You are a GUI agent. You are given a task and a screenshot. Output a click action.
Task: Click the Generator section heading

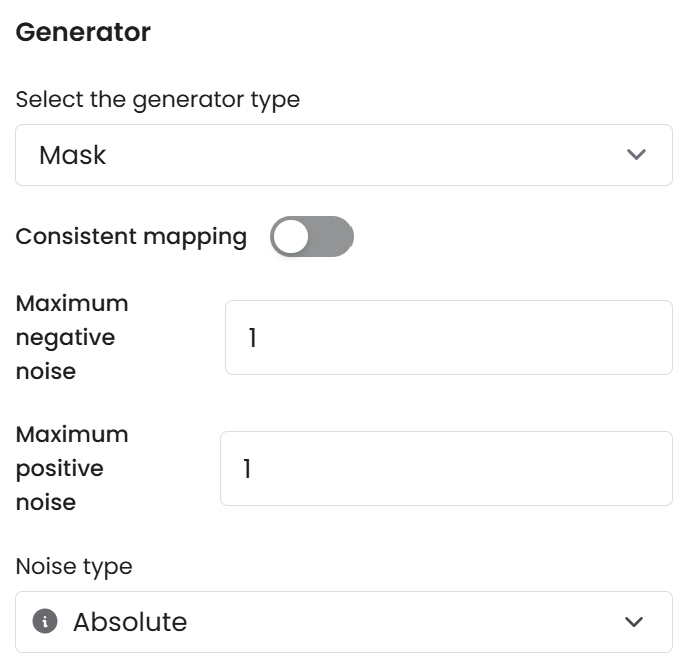[x=83, y=32]
